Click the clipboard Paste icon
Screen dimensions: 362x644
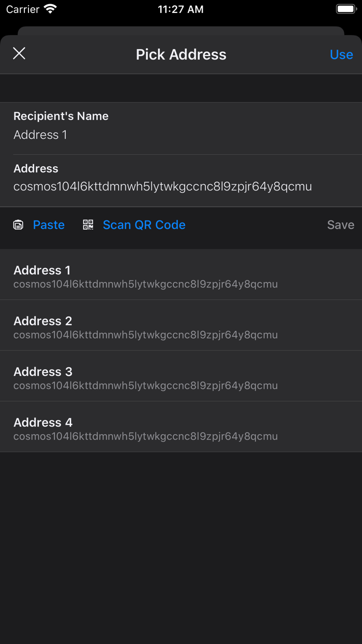point(18,225)
